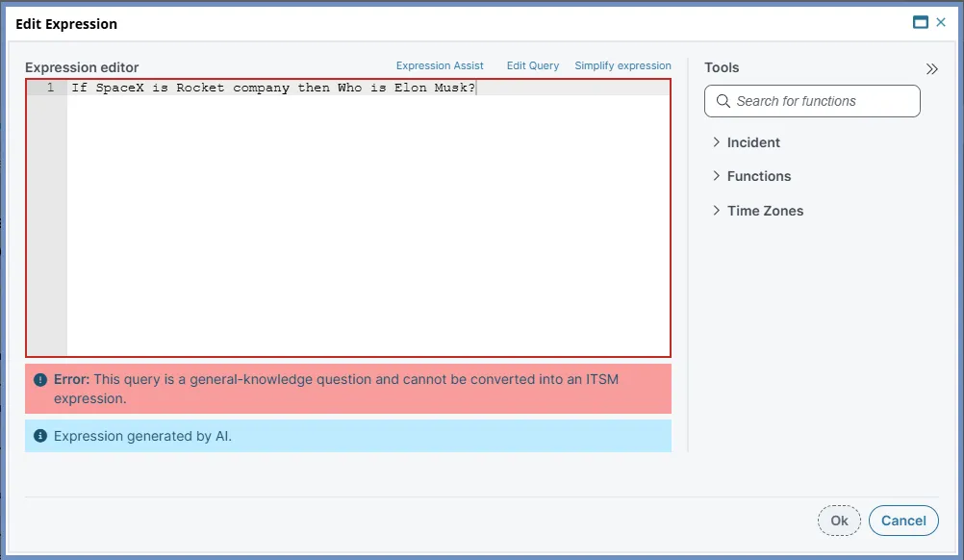
Task: Close the Edit Expression dialog
Action: (941, 23)
